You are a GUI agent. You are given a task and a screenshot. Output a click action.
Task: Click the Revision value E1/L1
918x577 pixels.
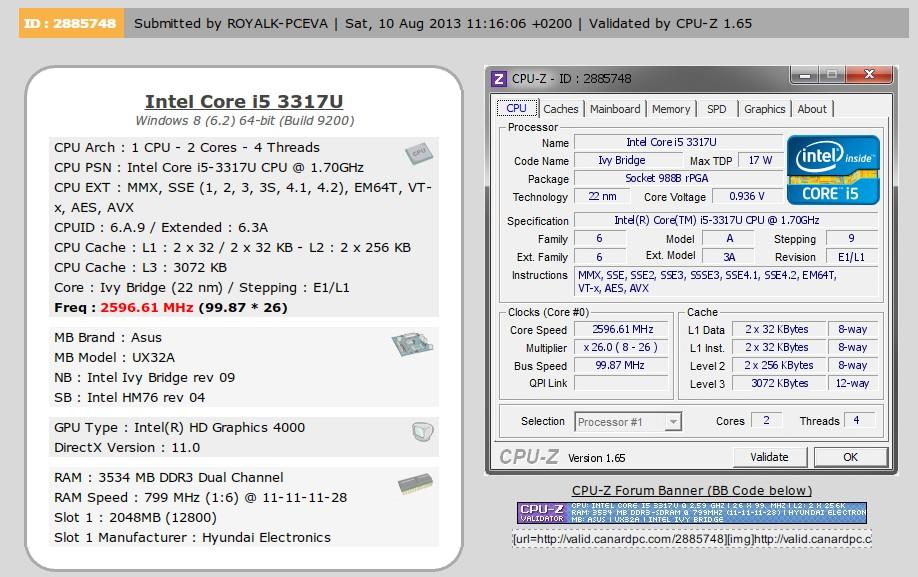851,257
